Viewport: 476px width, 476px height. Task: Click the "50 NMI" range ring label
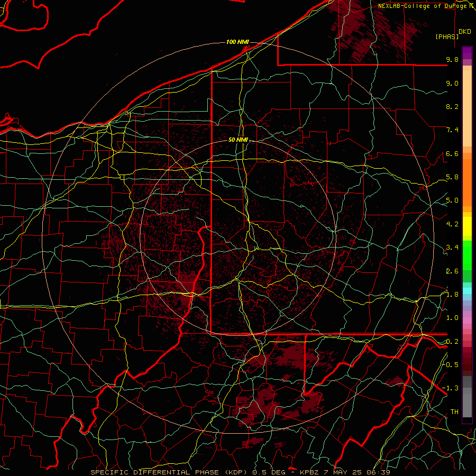239,140
